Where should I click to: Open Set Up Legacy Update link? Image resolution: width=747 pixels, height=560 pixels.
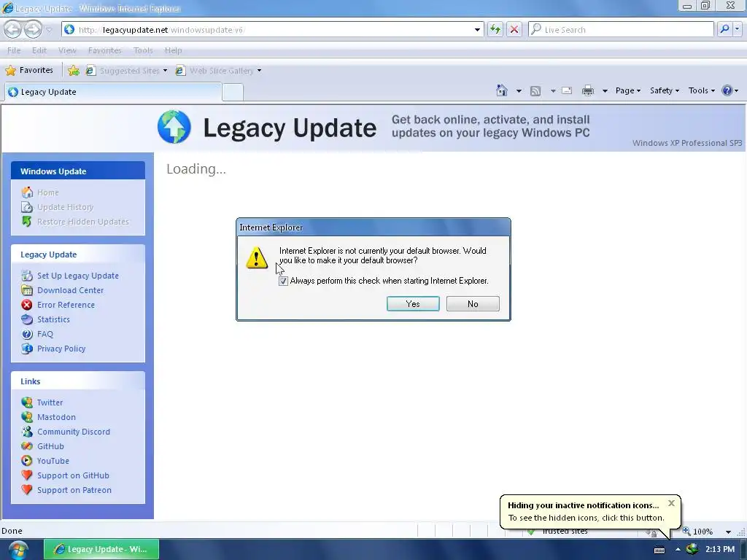tap(78, 276)
